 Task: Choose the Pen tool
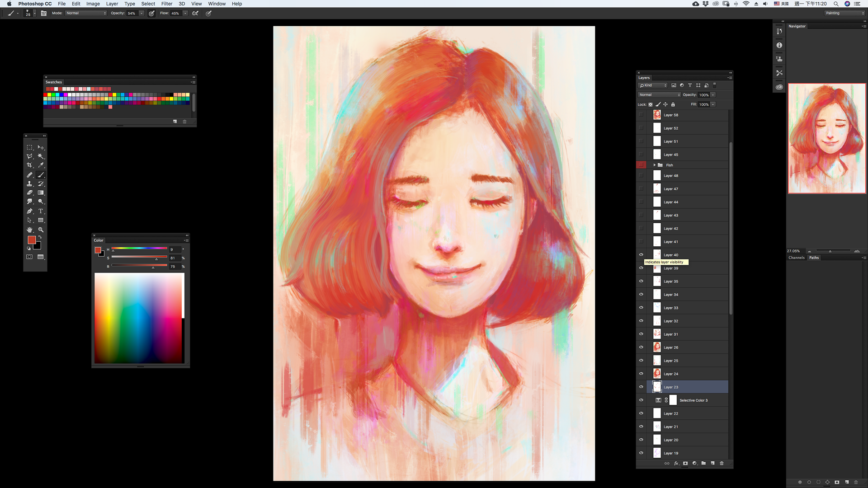pyautogui.click(x=30, y=211)
